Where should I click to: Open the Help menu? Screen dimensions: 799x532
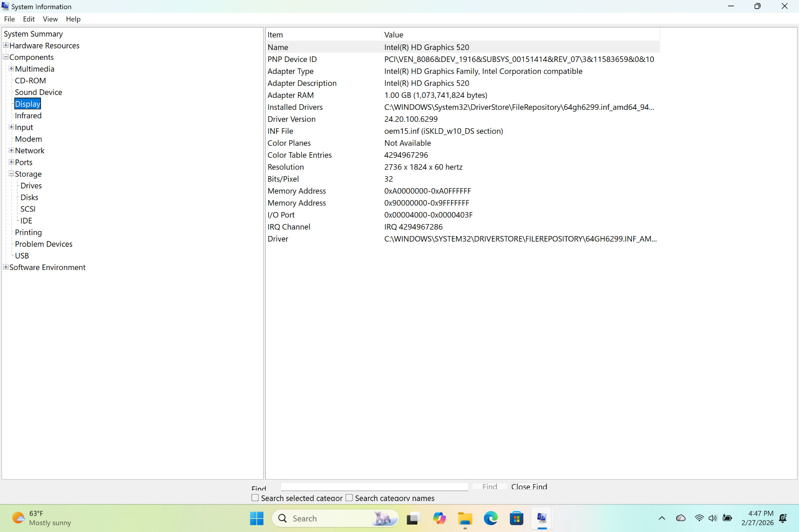[x=73, y=19]
